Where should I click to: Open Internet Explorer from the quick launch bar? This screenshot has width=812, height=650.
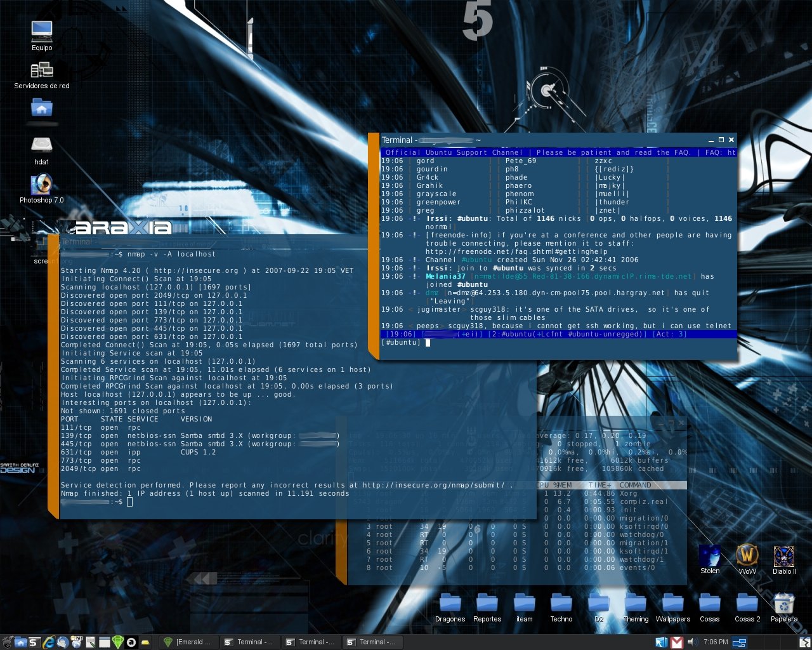pos(49,642)
